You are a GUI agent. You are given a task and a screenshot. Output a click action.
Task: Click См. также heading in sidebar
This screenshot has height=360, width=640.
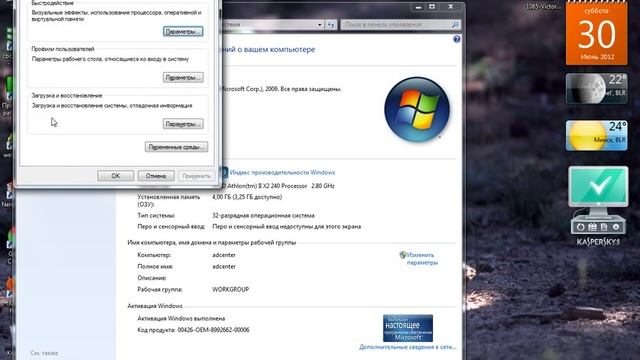pos(44,353)
